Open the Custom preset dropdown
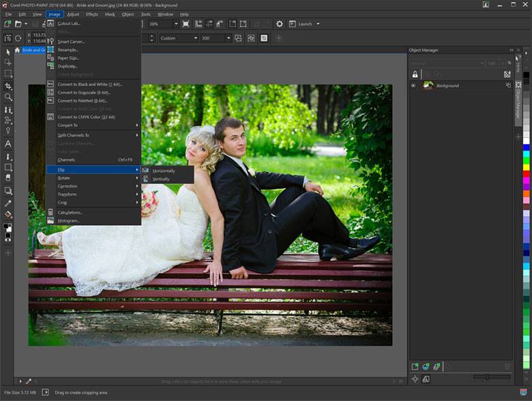Image resolution: width=532 pixels, height=401 pixels. tap(195, 38)
